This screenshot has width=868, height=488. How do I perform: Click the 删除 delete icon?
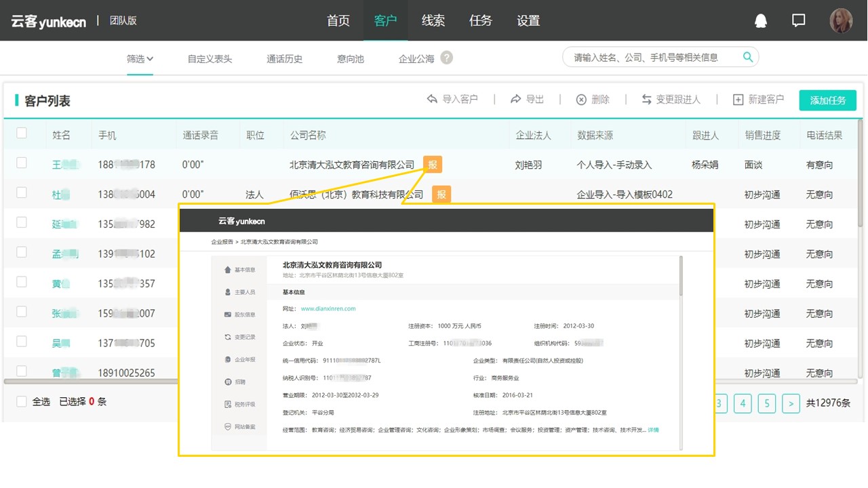581,100
